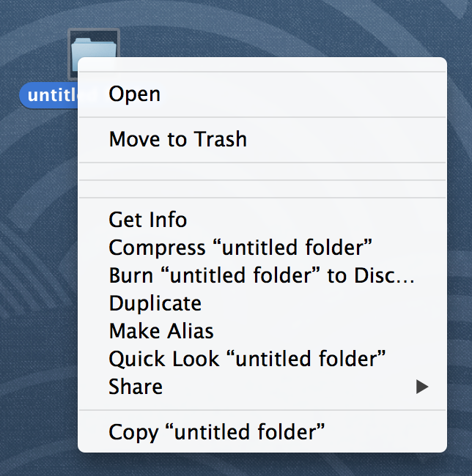
Task: Choose Open from the context menu
Action: pos(262,94)
